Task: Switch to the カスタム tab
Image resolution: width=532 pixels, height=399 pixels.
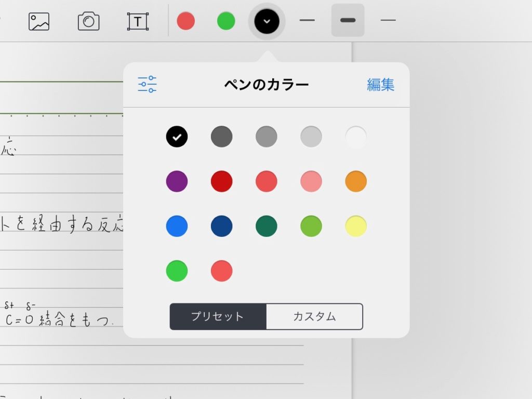Action: tap(314, 316)
